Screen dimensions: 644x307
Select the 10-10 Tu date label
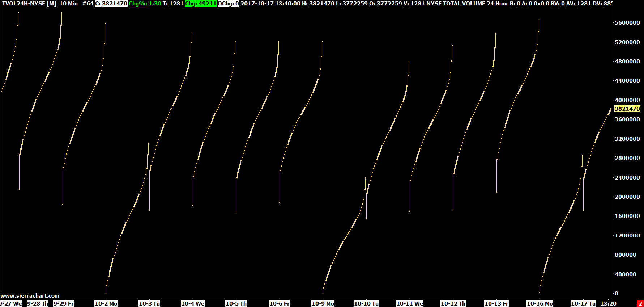(366, 303)
